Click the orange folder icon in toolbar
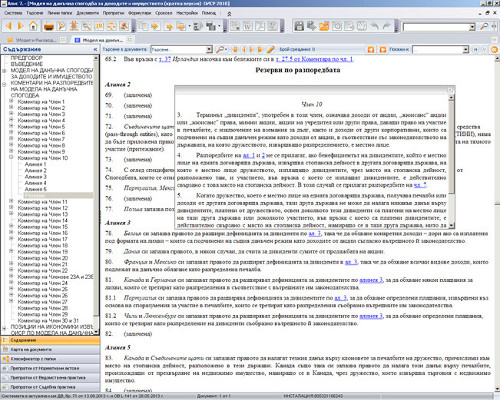The height and width of the screenshot is (401, 500). click(324, 26)
